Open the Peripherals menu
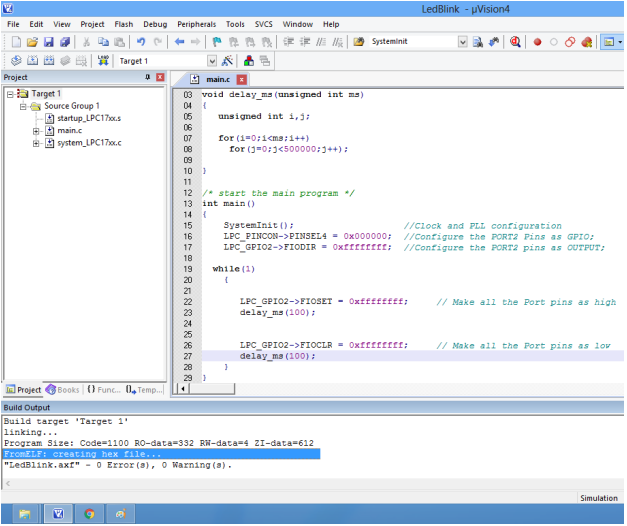 click(x=197, y=23)
